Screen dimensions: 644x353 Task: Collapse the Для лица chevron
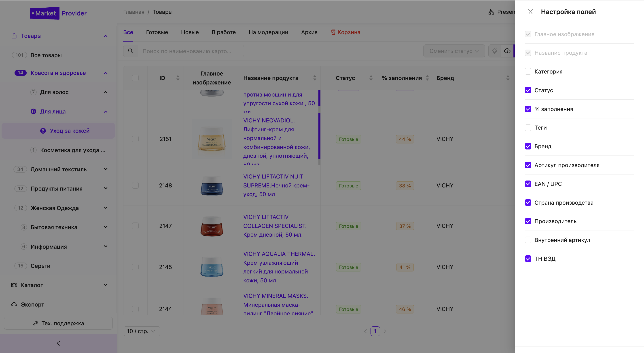coord(106,111)
